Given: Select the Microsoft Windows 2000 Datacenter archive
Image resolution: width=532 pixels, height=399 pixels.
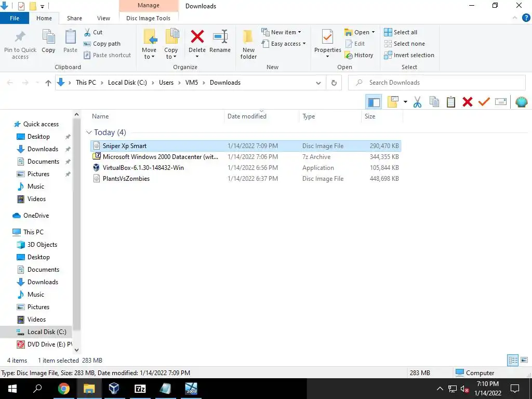Looking at the screenshot, I should 246,157.
